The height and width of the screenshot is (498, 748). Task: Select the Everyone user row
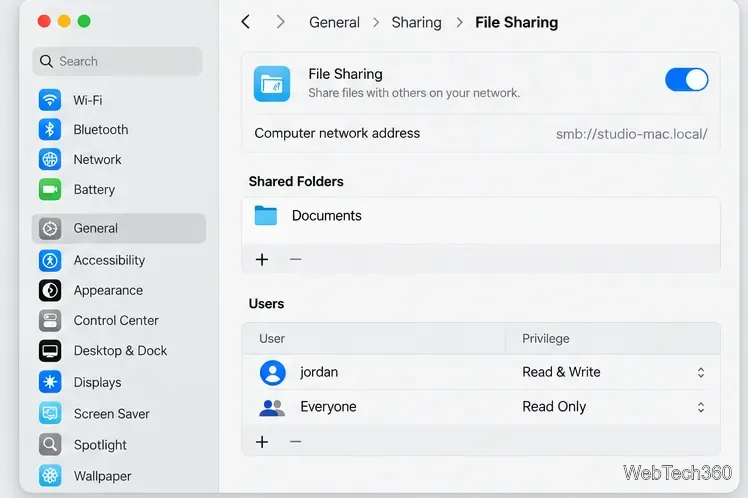pos(481,407)
